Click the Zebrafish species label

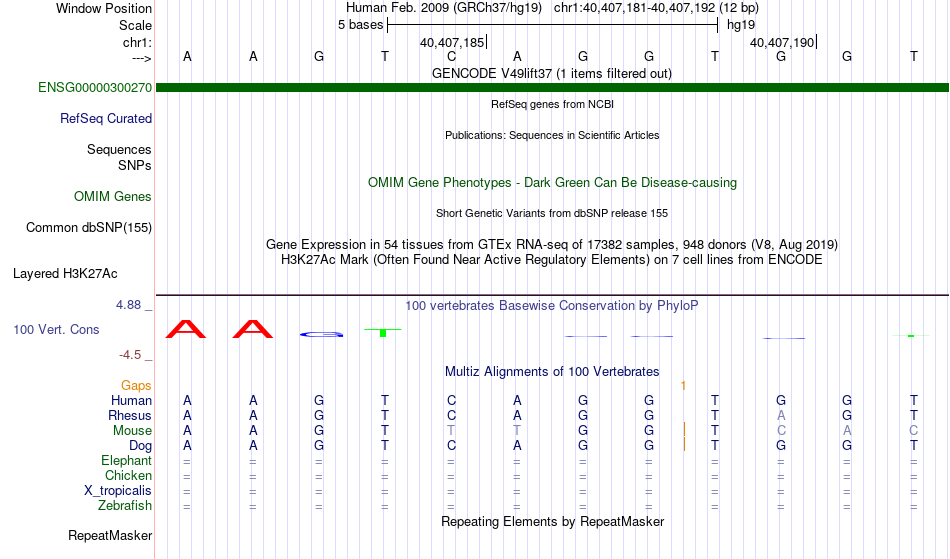[125, 505]
